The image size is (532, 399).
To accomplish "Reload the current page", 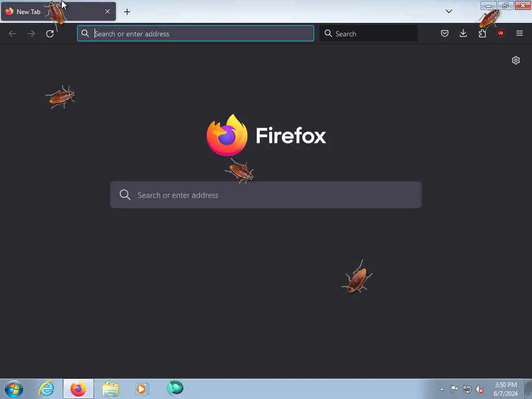I will point(50,34).
